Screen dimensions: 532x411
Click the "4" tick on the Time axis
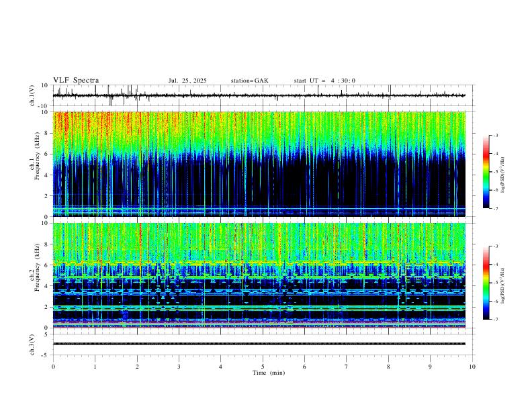tap(220, 367)
